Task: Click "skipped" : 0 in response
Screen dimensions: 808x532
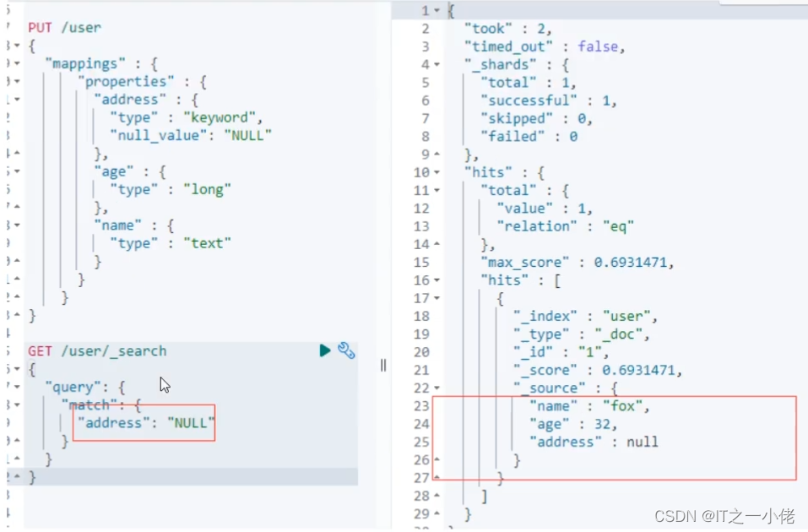Action: tap(536, 118)
